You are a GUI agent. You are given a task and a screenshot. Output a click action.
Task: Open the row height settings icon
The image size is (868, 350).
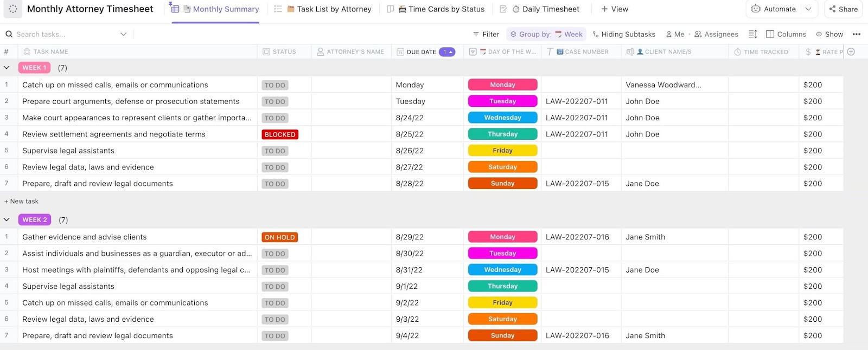click(752, 34)
